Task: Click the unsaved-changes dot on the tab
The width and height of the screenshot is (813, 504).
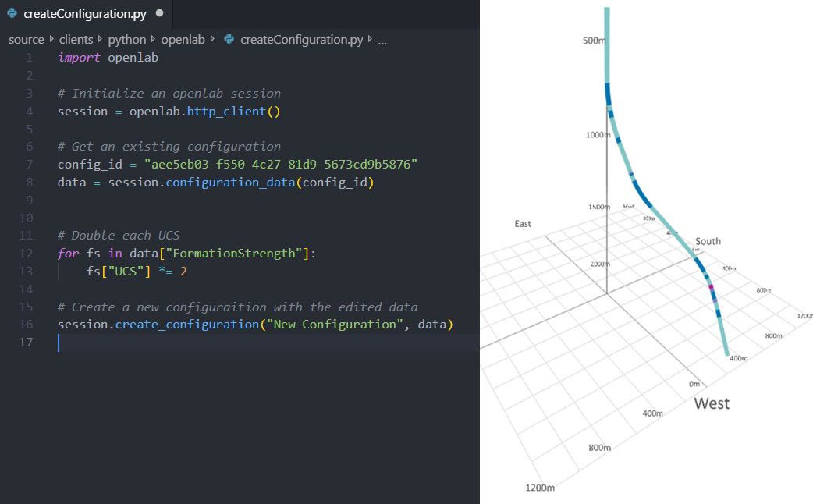Action: click(158, 12)
